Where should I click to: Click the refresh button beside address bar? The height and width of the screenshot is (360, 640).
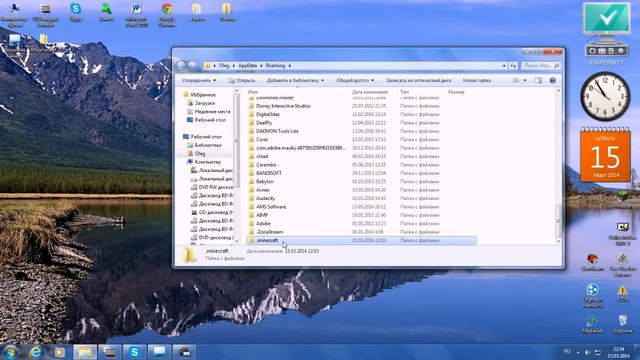tap(513, 65)
